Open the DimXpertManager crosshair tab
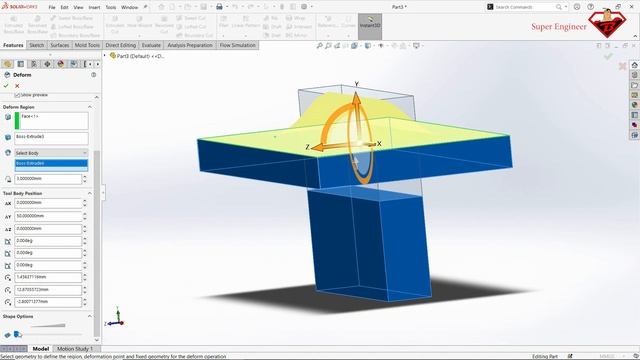Screen dimensions: 640x360 [x=47, y=64]
